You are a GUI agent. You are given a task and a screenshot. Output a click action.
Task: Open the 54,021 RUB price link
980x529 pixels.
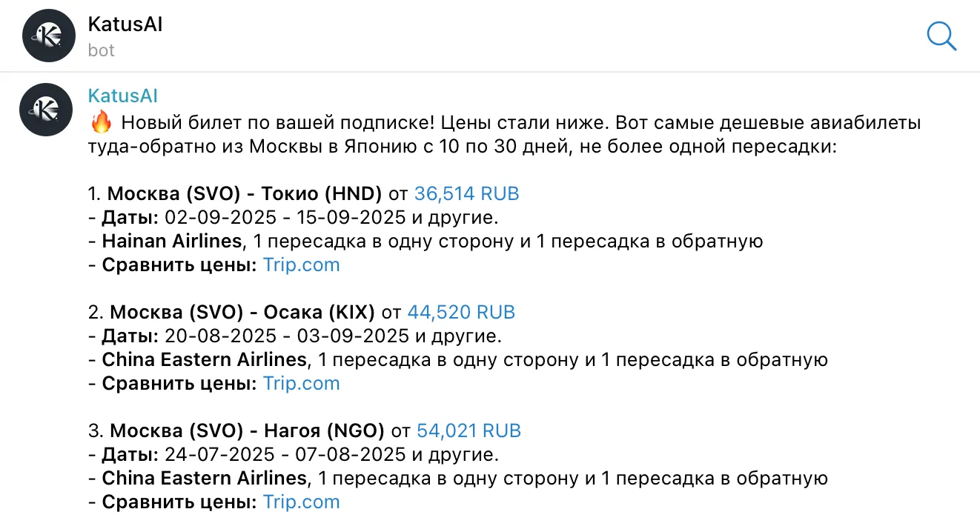tap(469, 431)
